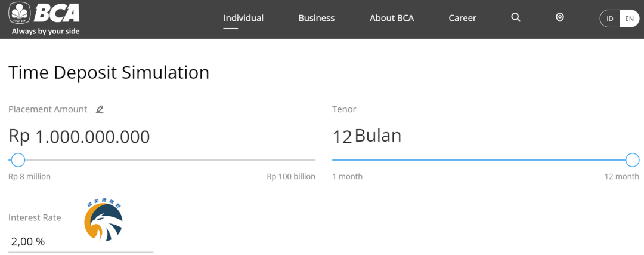Click the Tenor slider handle

pyautogui.click(x=632, y=160)
